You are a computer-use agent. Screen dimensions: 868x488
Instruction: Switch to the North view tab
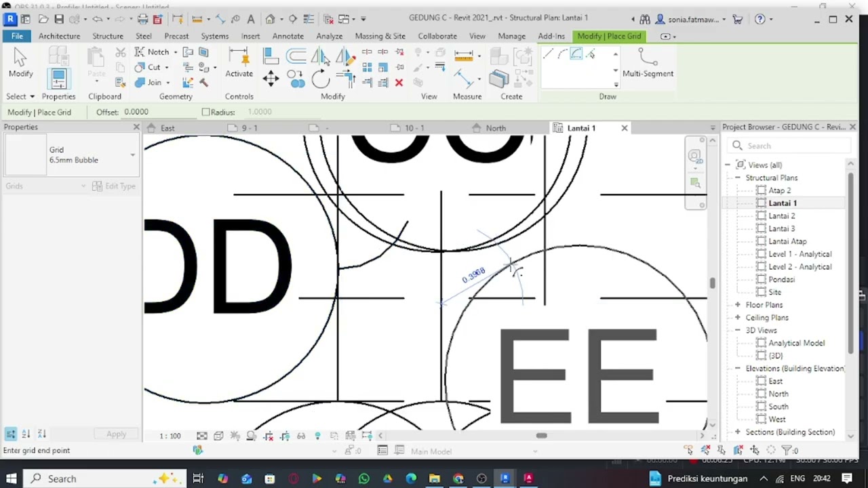coord(496,127)
